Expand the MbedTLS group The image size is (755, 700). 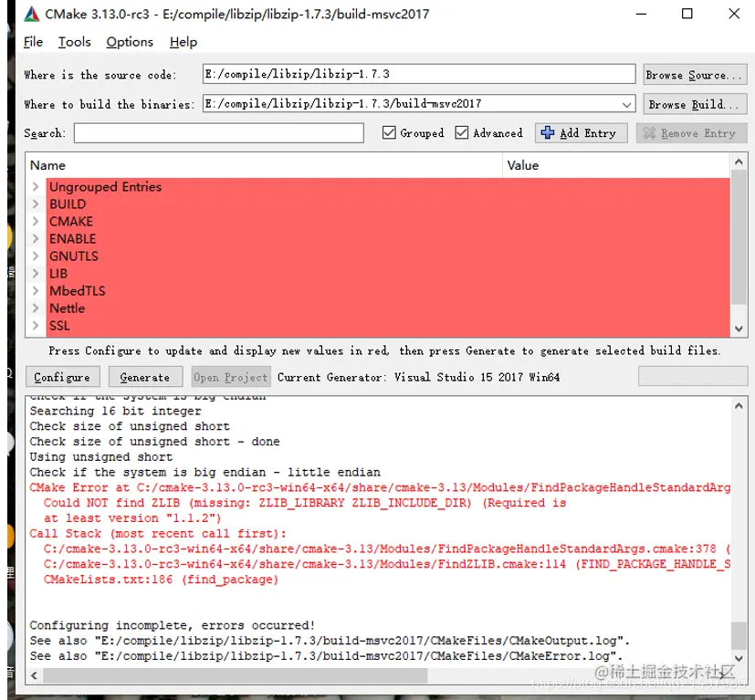pos(36,291)
